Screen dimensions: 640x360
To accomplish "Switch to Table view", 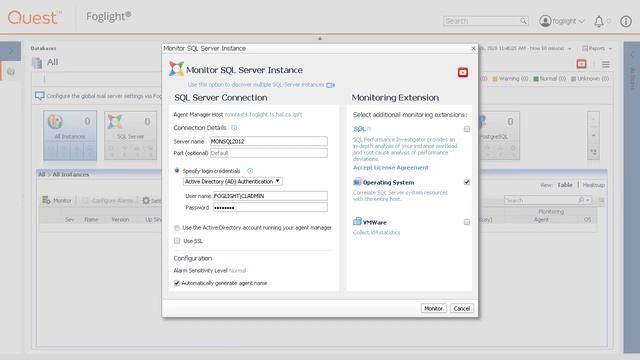I will [x=565, y=185].
